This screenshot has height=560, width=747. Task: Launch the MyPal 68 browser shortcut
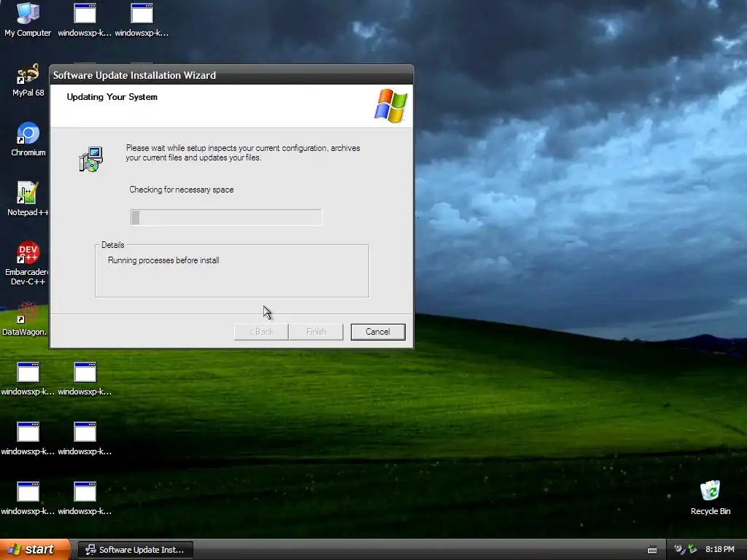pos(28,80)
